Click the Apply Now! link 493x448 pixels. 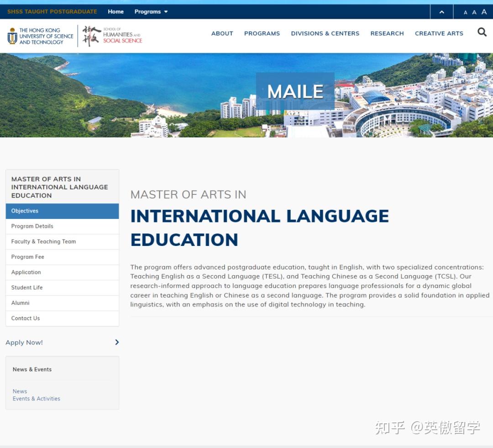click(24, 342)
